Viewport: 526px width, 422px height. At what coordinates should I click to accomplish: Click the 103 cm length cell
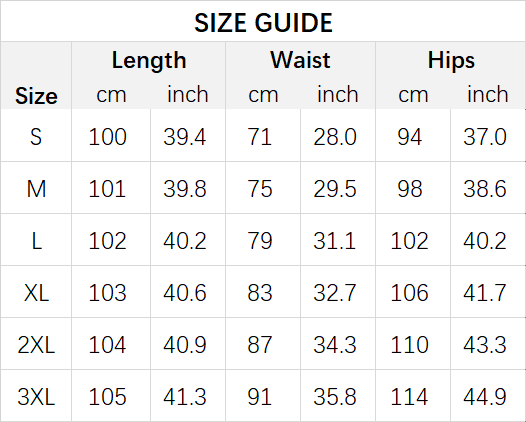pyautogui.click(x=107, y=293)
